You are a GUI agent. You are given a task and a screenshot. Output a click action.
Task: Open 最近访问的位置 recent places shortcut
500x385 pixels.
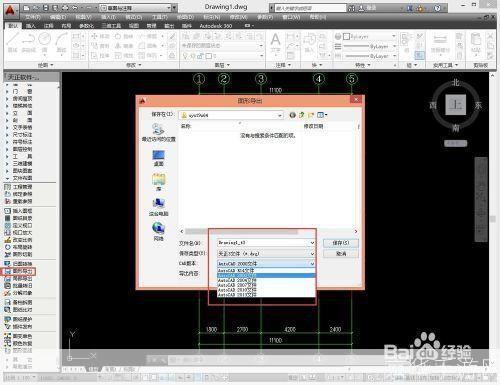coord(158,133)
